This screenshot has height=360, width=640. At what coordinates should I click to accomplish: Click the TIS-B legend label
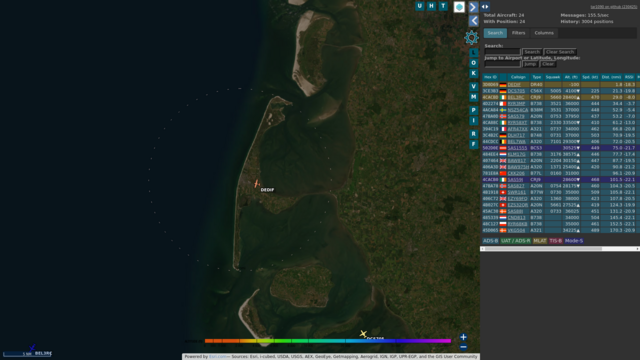click(x=556, y=241)
